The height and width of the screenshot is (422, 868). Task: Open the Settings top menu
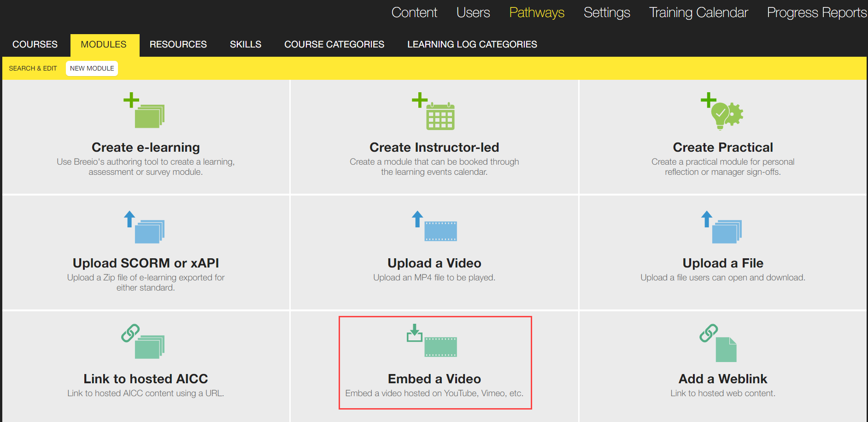(607, 12)
